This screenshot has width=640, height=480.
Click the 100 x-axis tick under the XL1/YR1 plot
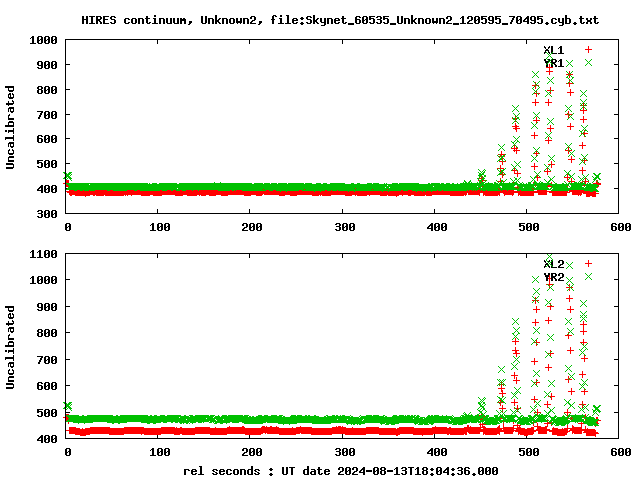(x=160, y=227)
